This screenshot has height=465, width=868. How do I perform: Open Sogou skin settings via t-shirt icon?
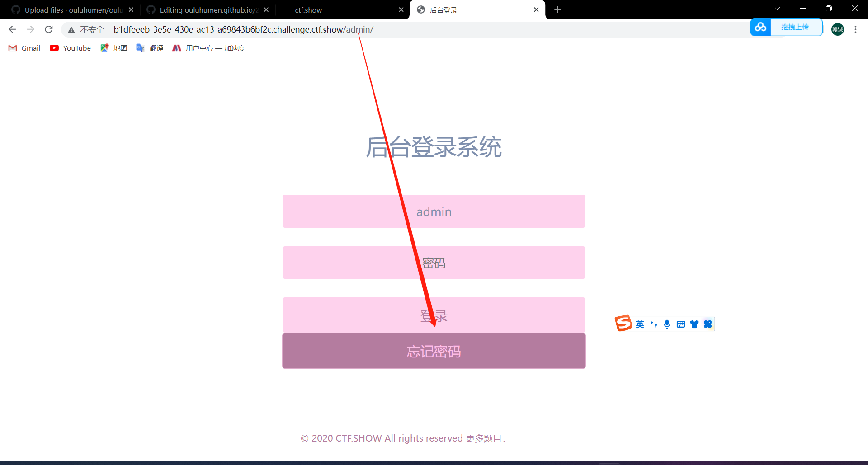tap(694, 324)
